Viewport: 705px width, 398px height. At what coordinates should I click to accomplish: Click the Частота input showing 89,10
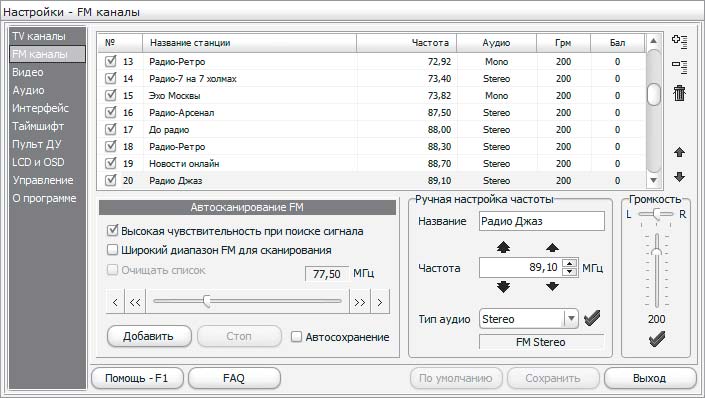[x=522, y=268]
